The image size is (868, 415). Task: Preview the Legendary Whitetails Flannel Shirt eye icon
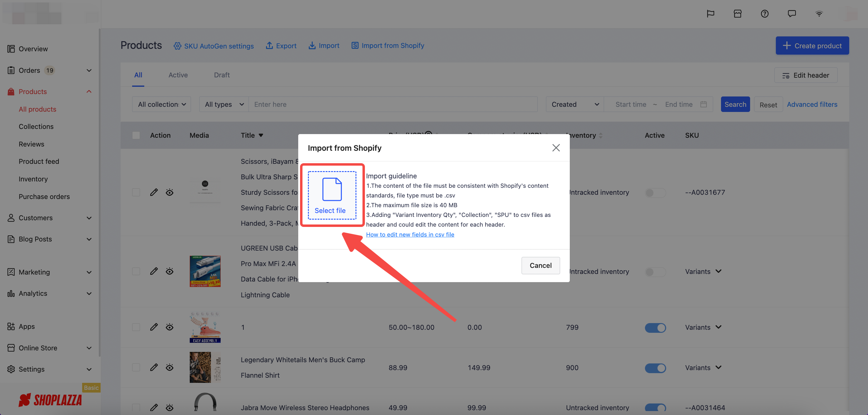click(169, 367)
